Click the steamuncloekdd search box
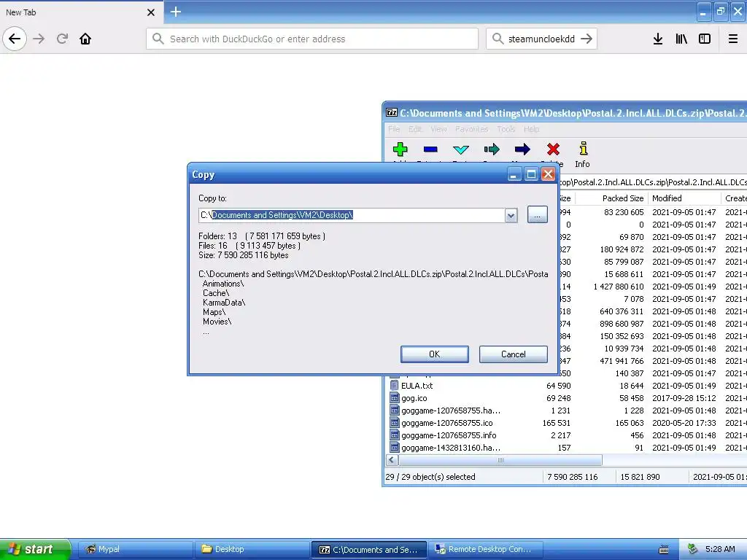This screenshot has width=747, height=560. tap(541, 39)
